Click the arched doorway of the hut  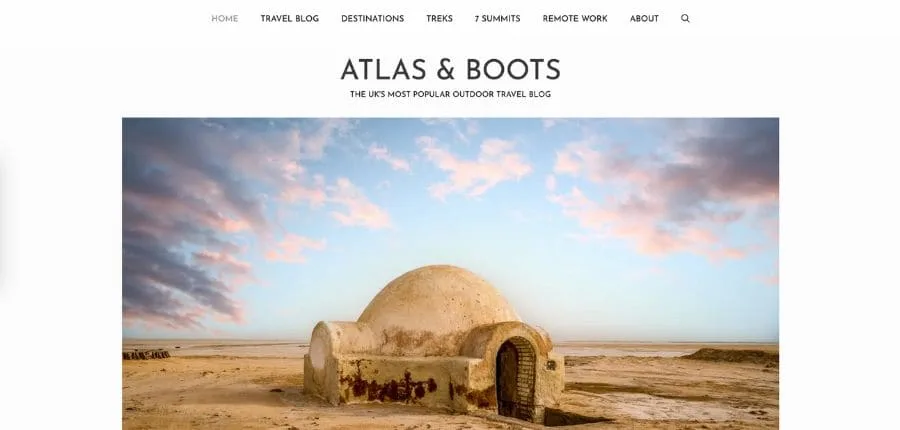pos(515,378)
